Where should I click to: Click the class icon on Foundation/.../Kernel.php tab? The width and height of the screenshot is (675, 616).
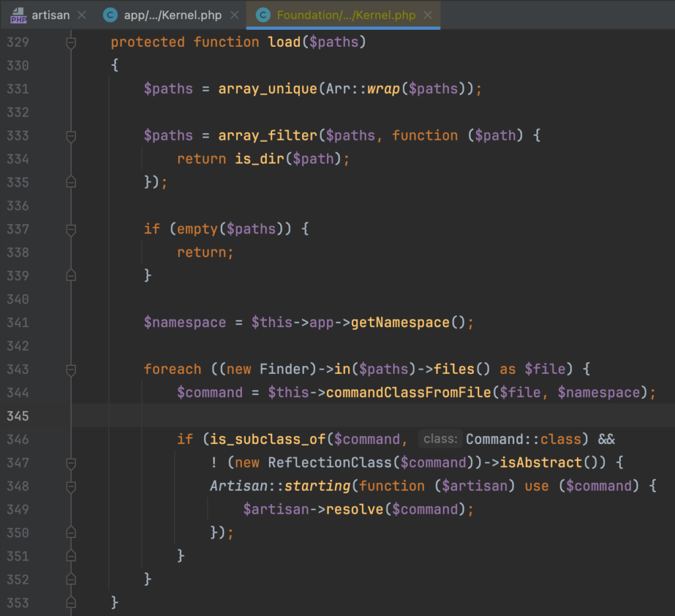pos(262,15)
